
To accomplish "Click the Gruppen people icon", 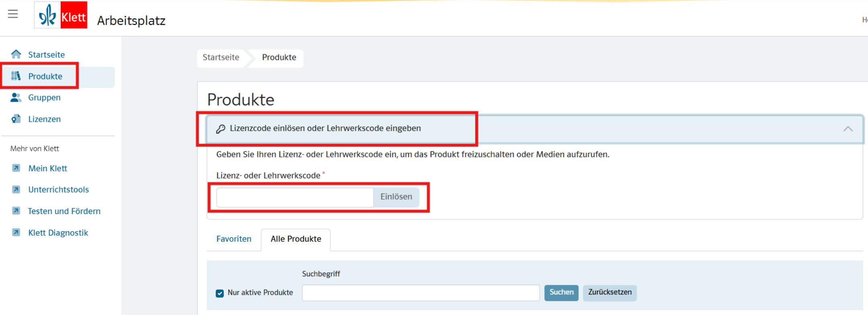I will 16,97.
